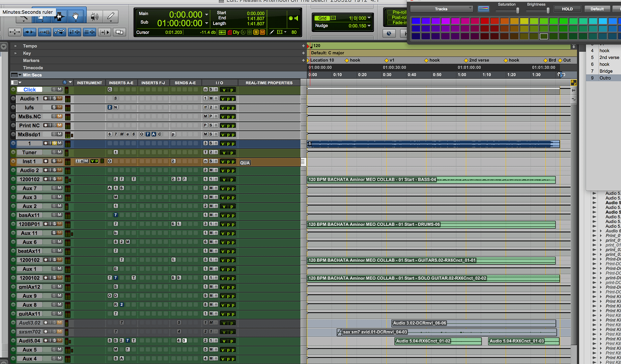The height and width of the screenshot is (364, 621).
Task: Pick the bright red color swatch
Action: 484,21
